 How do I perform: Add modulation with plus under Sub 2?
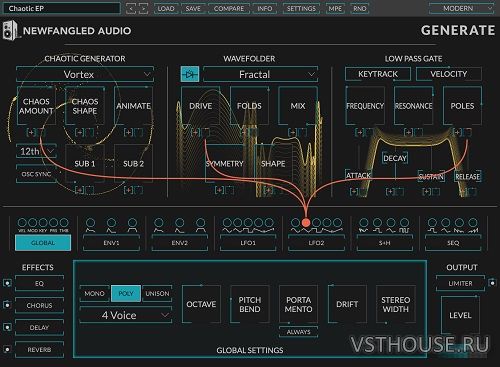tap(128, 190)
